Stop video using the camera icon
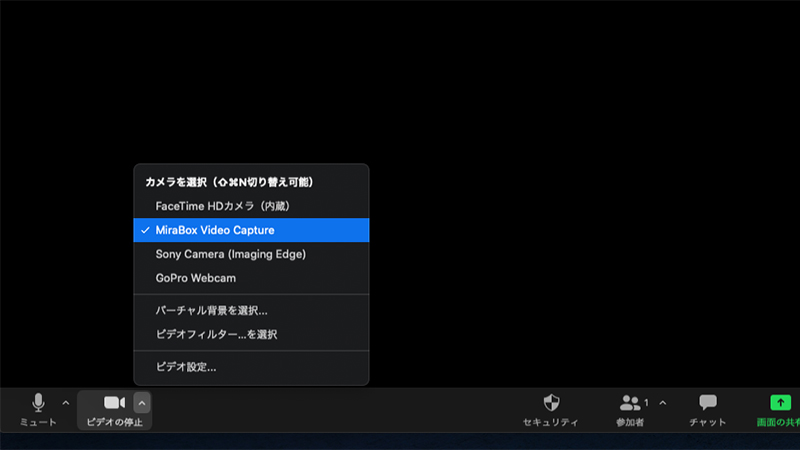 click(114, 403)
